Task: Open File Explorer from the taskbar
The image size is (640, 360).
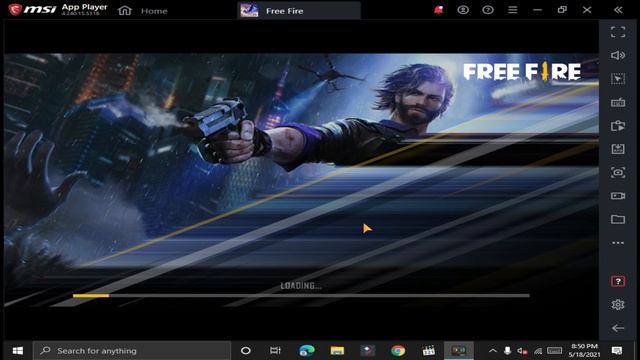Action: click(337, 351)
